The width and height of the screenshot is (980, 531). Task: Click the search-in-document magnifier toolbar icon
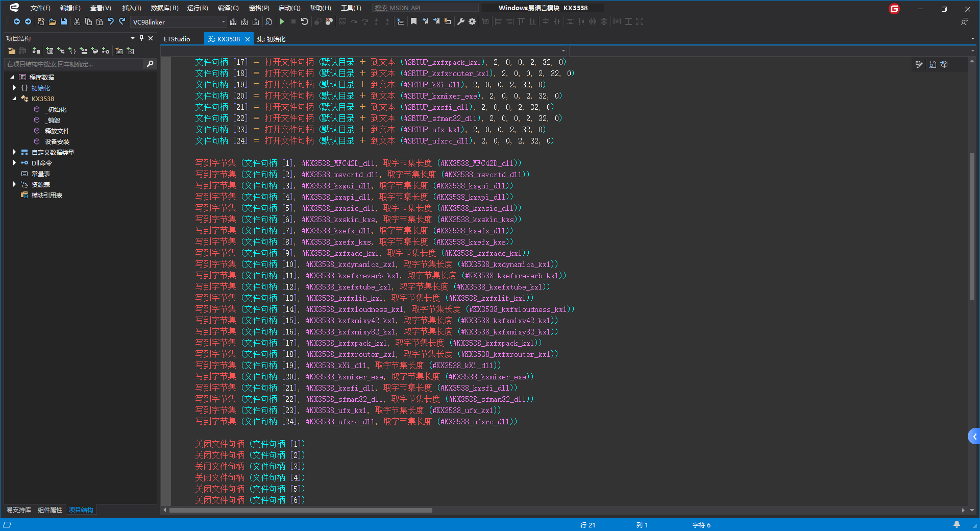pos(268,21)
